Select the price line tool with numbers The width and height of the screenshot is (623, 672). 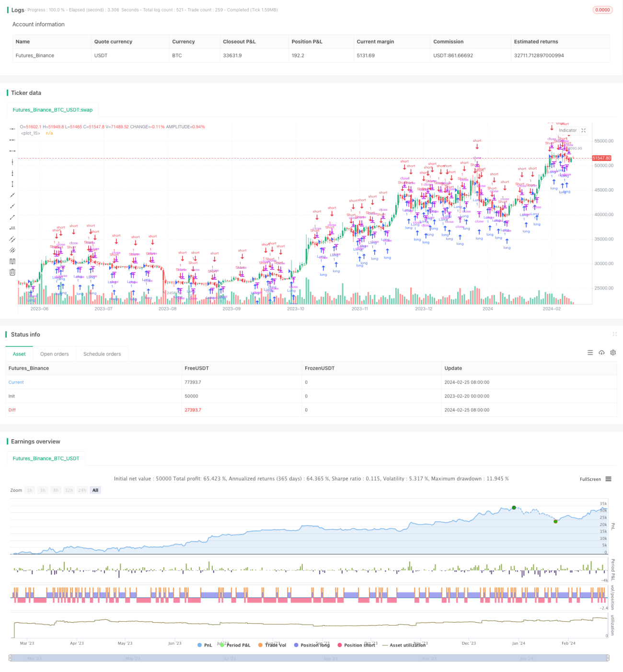coord(12,228)
